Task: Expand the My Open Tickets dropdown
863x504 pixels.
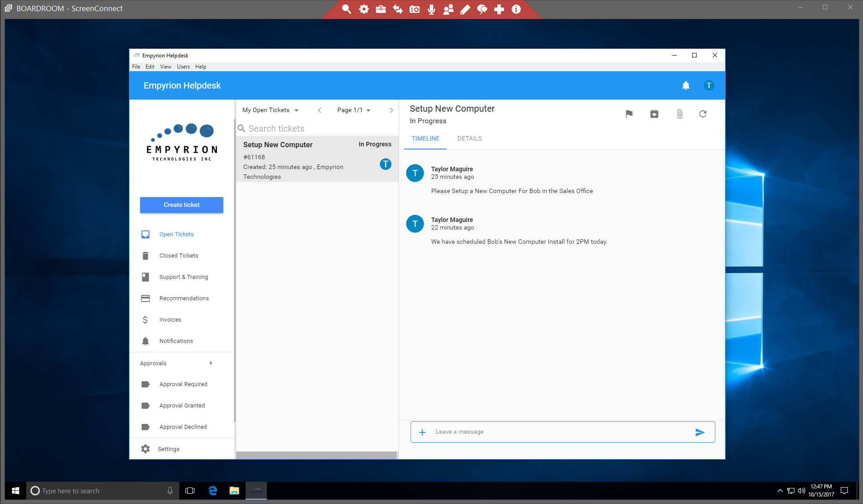Action: [270, 110]
